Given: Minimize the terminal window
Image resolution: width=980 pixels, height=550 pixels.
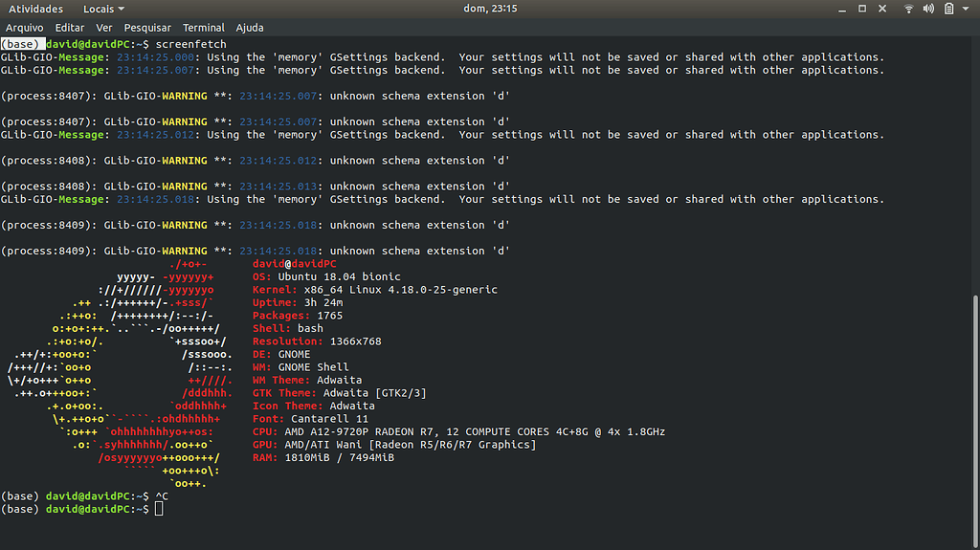Looking at the screenshot, I should (842, 9).
